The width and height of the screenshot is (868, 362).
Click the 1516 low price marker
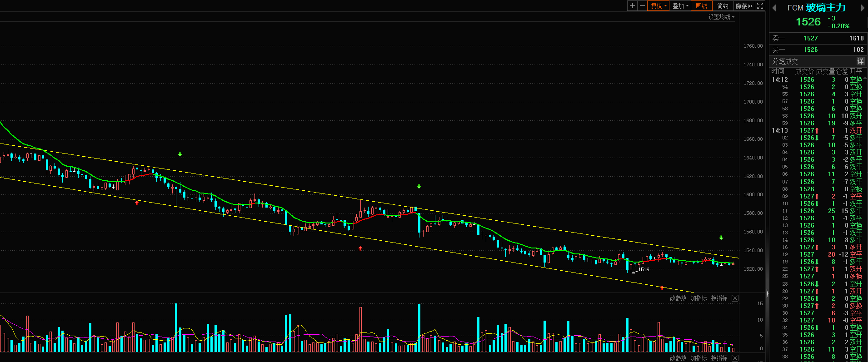click(x=644, y=269)
